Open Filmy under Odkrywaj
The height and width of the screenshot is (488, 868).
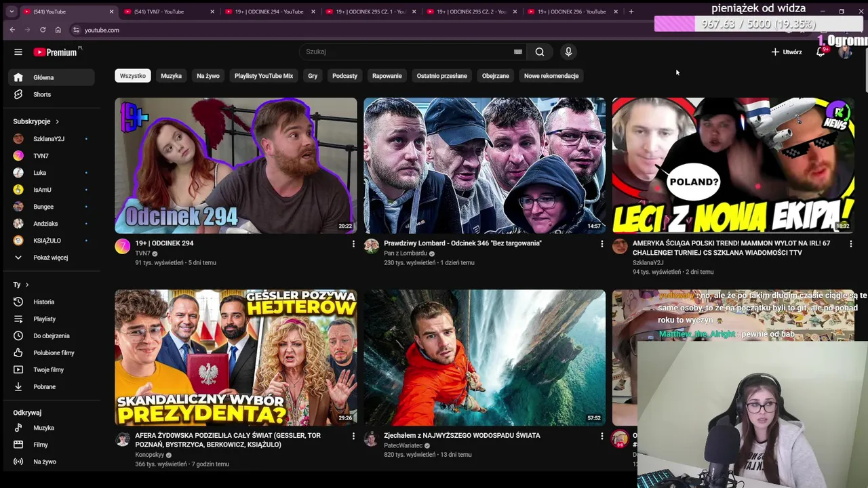pos(52,445)
